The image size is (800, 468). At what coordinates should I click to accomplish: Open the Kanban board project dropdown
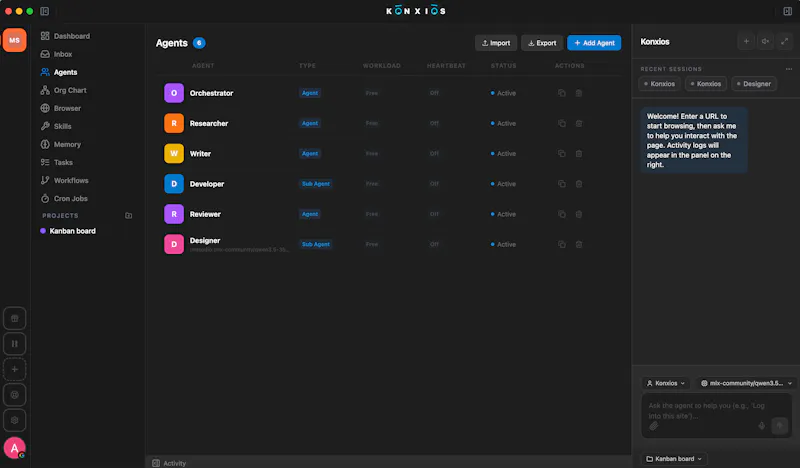click(674, 459)
